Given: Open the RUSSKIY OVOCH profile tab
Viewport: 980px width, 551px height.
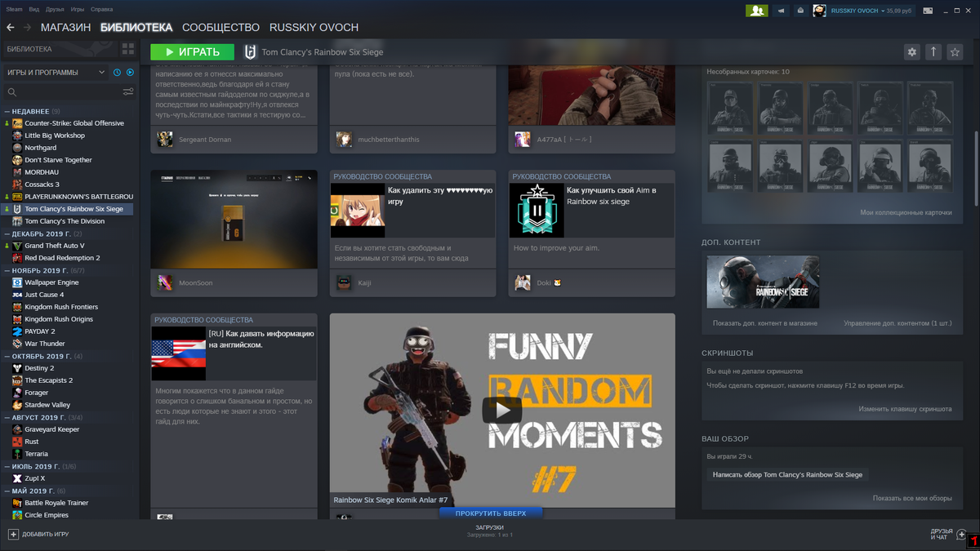Looking at the screenshot, I should click(314, 28).
